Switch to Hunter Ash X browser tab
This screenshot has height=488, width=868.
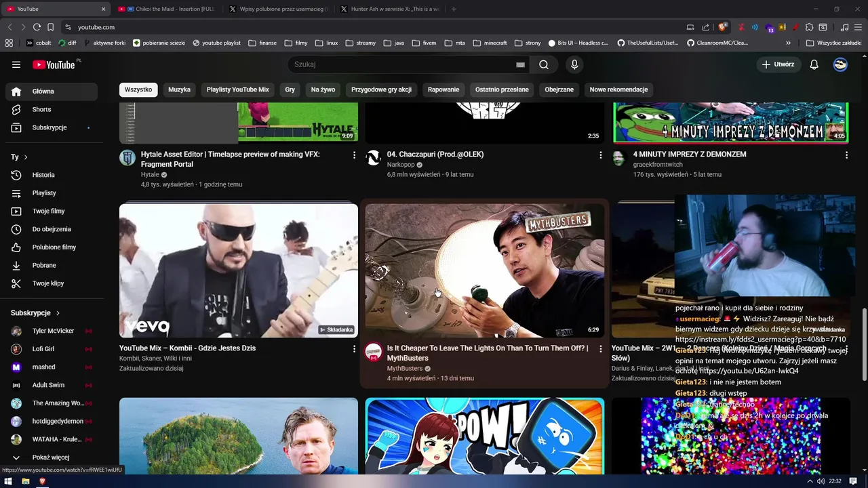tap(390, 9)
